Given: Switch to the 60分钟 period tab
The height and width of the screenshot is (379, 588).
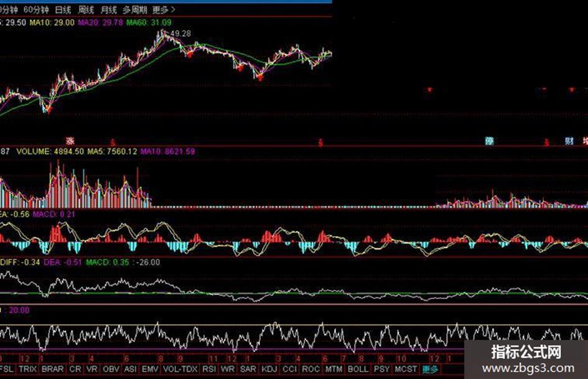Looking at the screenshot, I should pyautogui.click(x=36, y=10).
